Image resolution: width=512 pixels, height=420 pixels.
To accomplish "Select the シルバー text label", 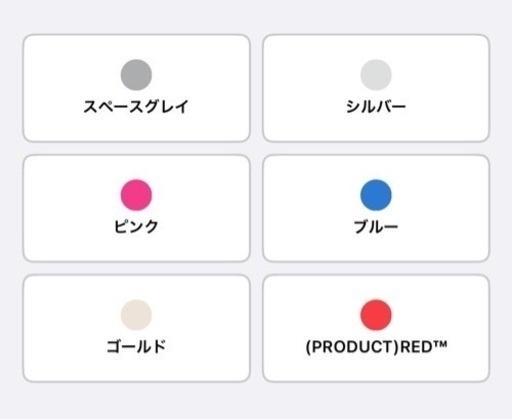I will click(x=376, y=107).
